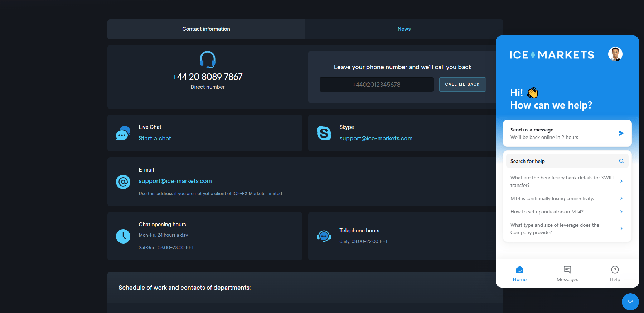Click the ICE MARKETS logo in chat widget
The image size is (644, 313).
click(x=552, y=55)
